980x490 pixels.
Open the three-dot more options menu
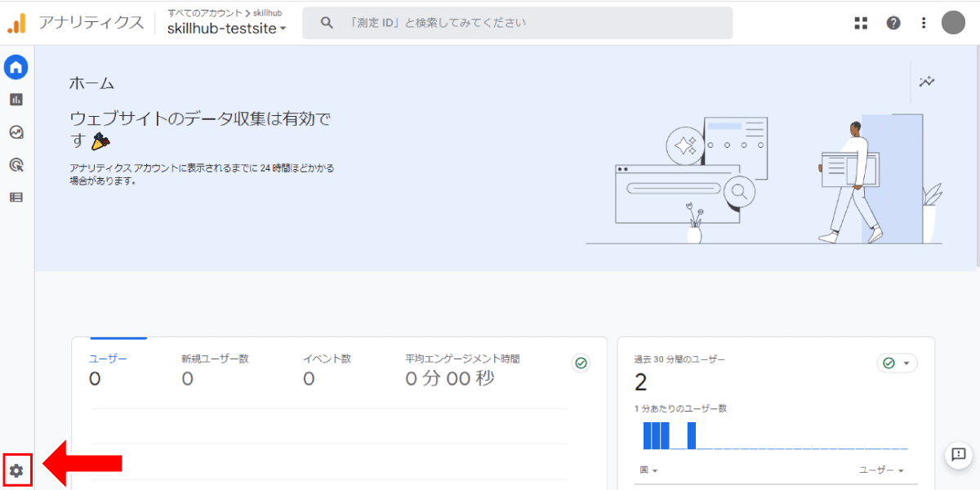tap(924, 23)
